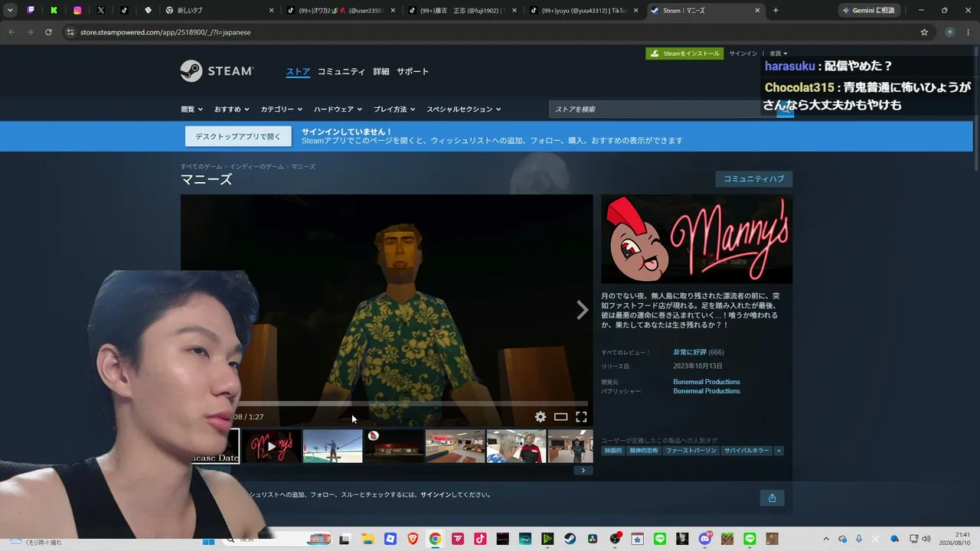Expand the 閲覧 dropdown
This screenshot has height=551, width=980.
point(191,109)
